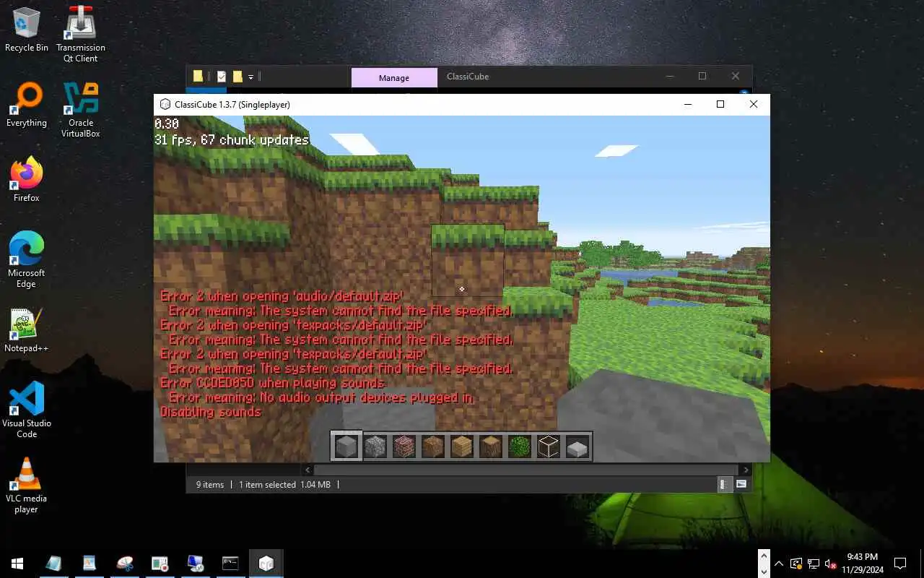Open Recycle Bin desktop icon
The height and width of the screenshot is (578, 924).
point(27,30)
